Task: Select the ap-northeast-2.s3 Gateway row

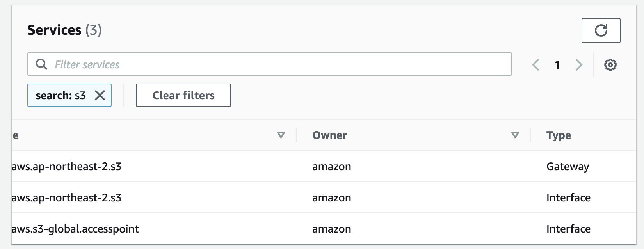Action: click(324, 166)
